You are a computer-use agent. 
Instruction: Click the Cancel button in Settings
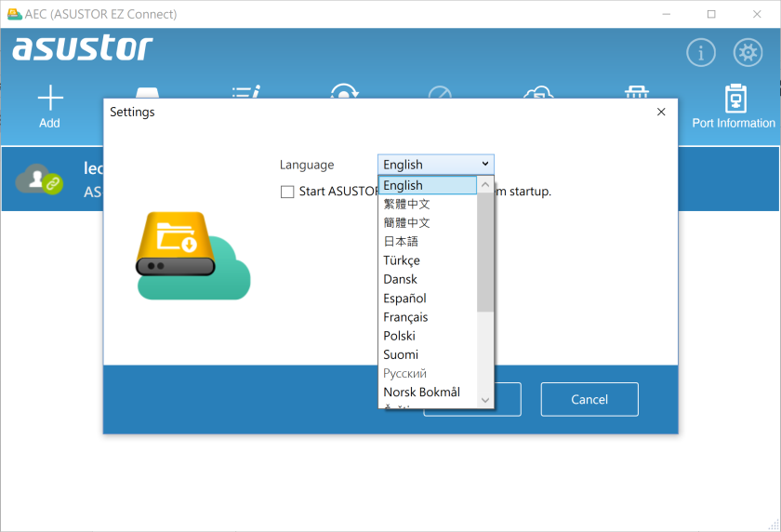pos(589,400)
